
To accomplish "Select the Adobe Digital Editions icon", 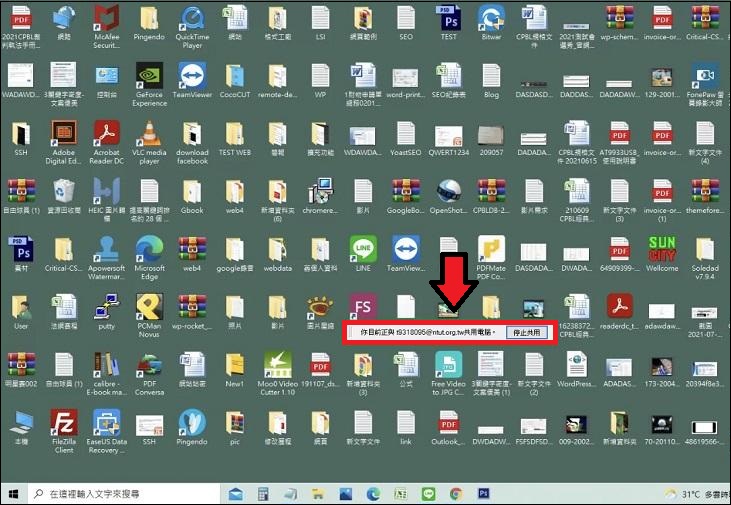I will pos(63,134).
